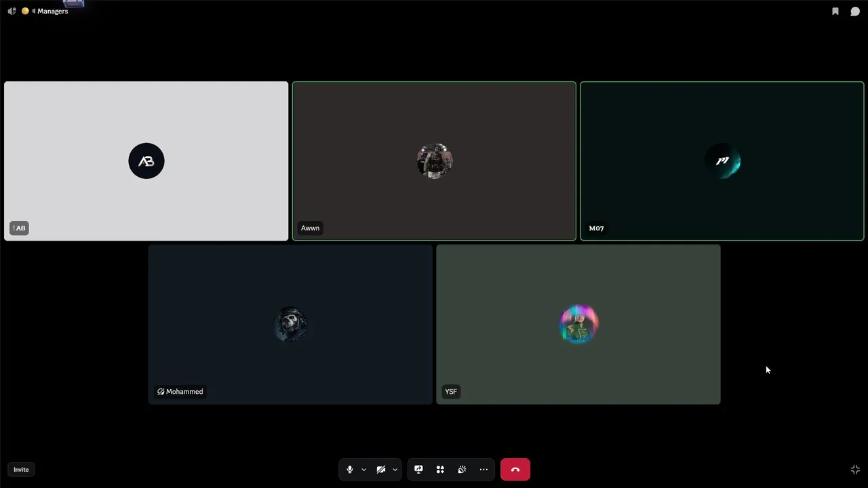Click the '! AB' name label
The image size is (868, 488).
click(19, 228)
